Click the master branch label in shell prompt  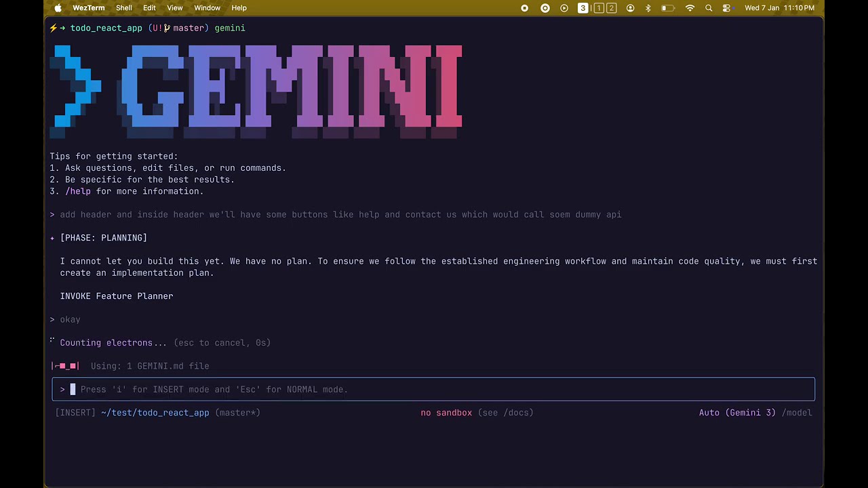point(189,28)
